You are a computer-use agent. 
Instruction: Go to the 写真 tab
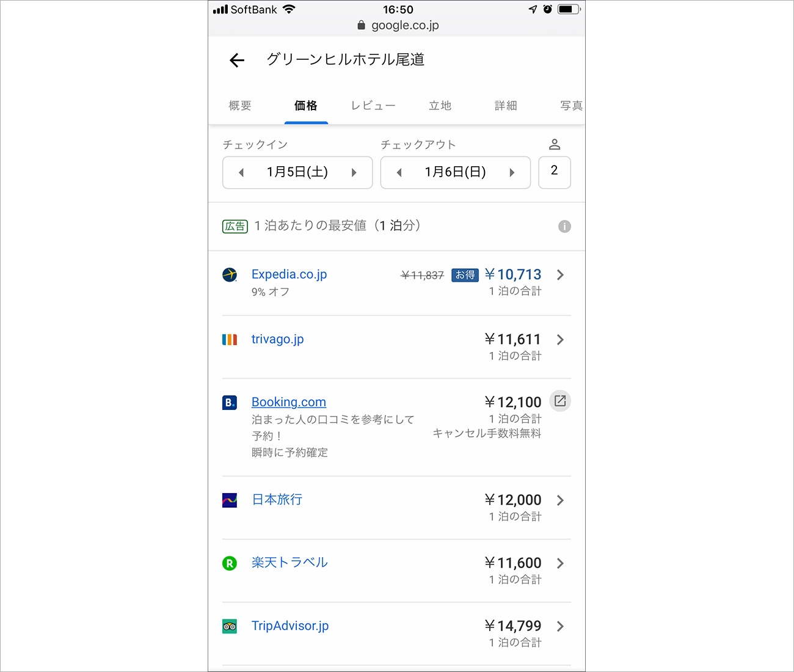572,106
